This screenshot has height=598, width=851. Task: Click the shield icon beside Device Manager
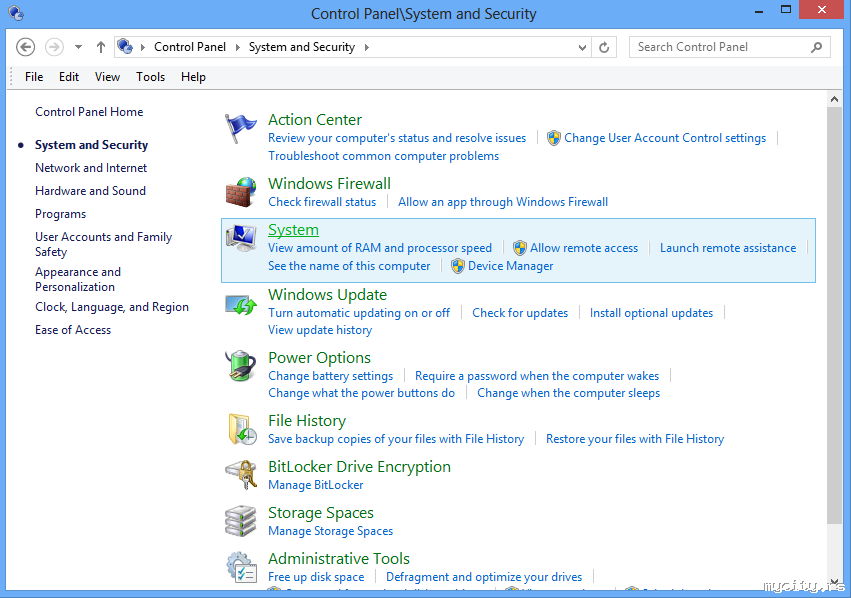458,266
